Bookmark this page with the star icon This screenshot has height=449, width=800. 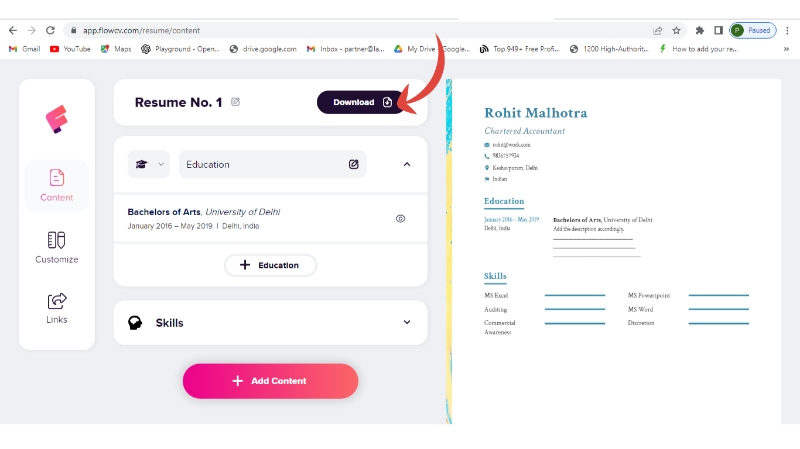677,30
